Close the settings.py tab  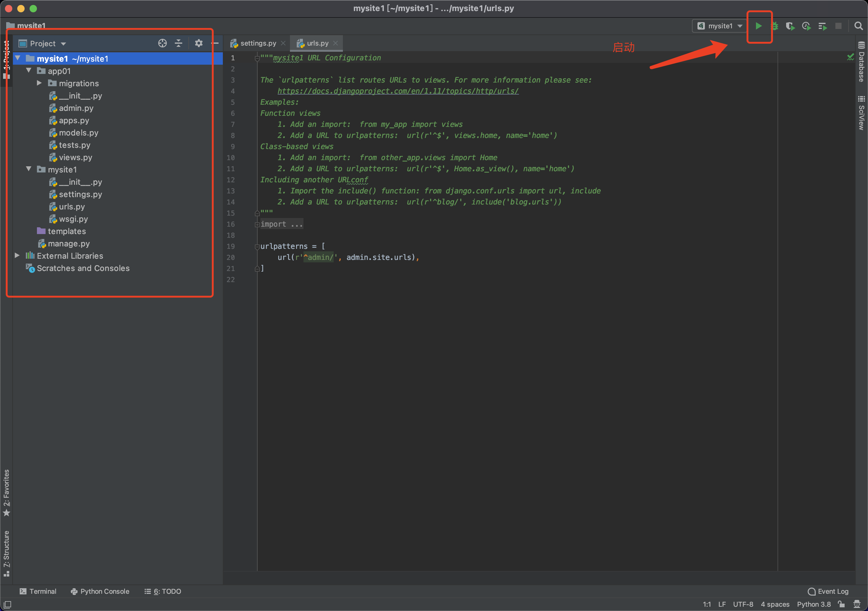click(283, 43)
